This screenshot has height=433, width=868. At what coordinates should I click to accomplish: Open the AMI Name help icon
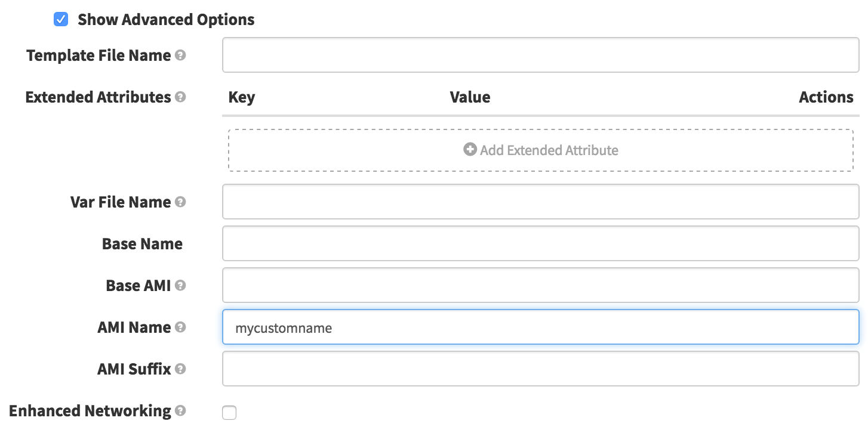click(x=180, y=327)
